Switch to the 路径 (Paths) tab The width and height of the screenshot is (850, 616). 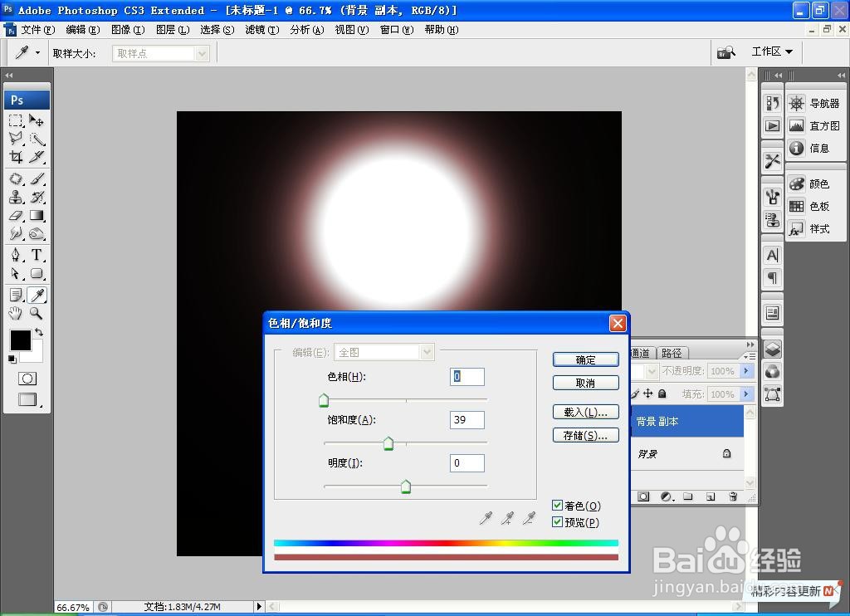click(672, 352)
